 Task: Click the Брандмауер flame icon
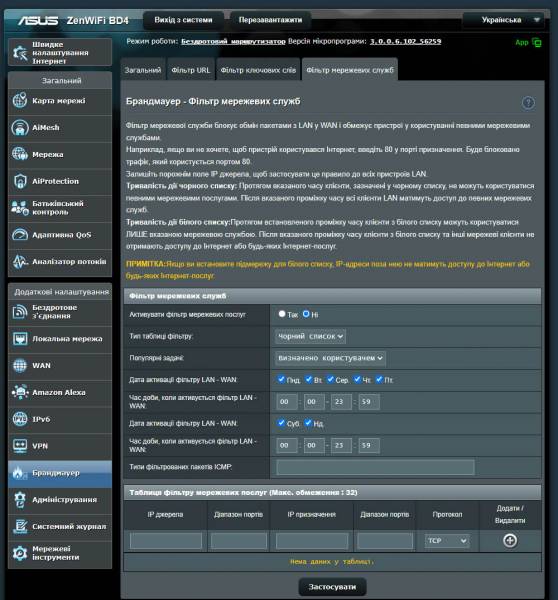tap(19, 473)
